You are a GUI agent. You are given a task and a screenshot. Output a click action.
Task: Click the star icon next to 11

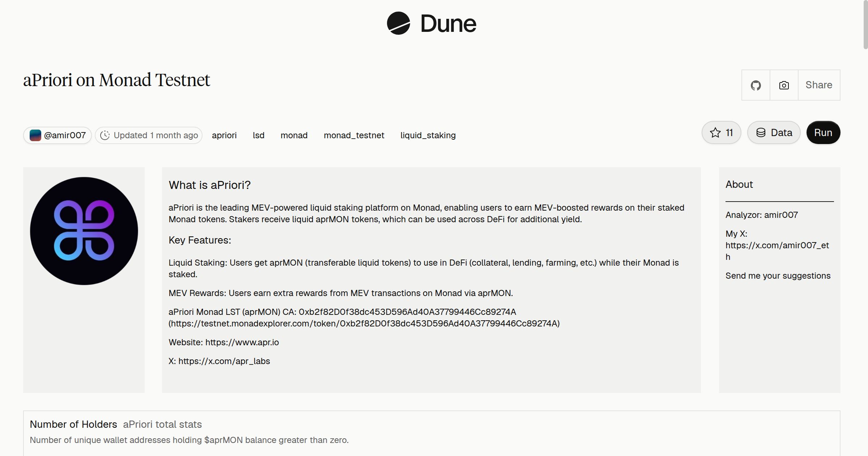pos(715,133)
